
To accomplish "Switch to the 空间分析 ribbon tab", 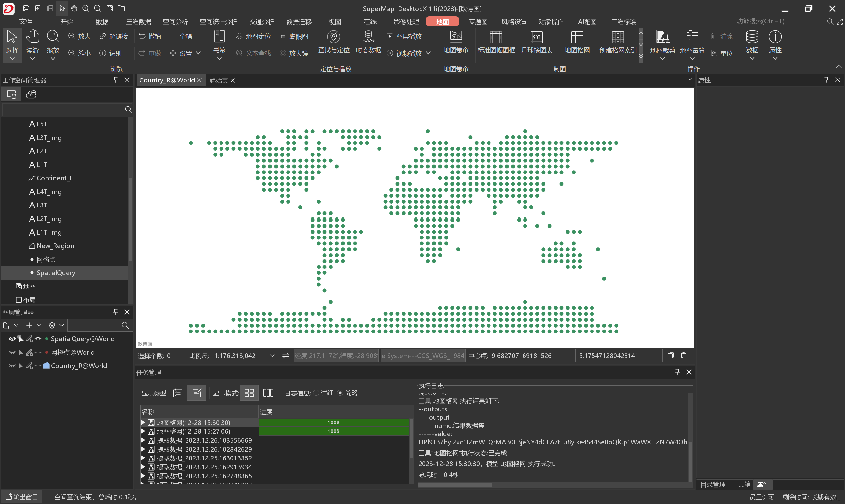I will point(175,21).
